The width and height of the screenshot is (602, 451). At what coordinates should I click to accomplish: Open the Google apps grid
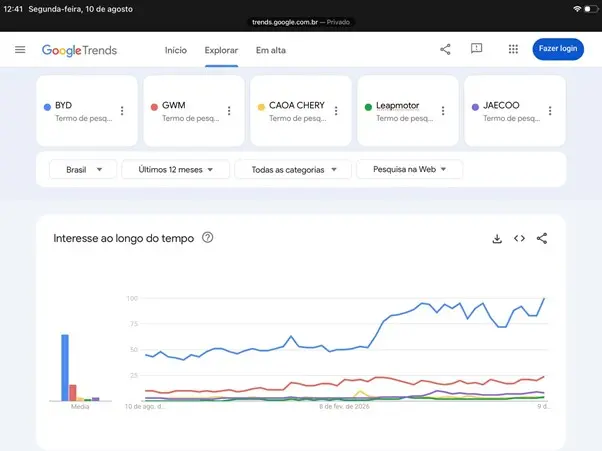(513, 49)
